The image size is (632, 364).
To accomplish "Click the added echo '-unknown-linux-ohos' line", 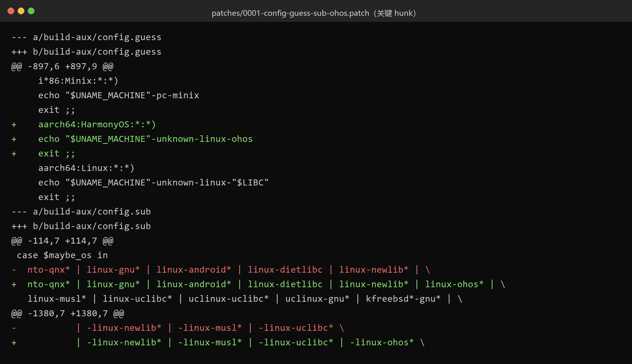I will tap(132, 139).
